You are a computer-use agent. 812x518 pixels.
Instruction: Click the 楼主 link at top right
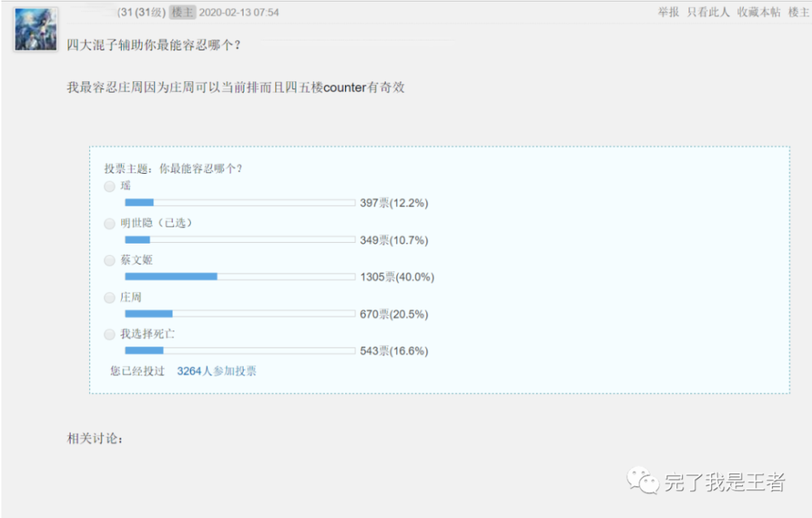[x=798, y=12]
